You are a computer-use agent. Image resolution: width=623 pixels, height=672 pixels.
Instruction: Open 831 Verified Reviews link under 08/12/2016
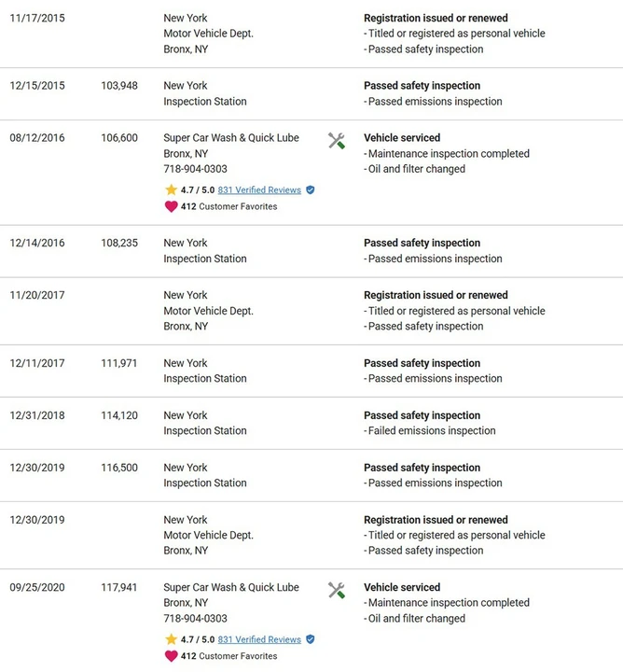point(259,189)
